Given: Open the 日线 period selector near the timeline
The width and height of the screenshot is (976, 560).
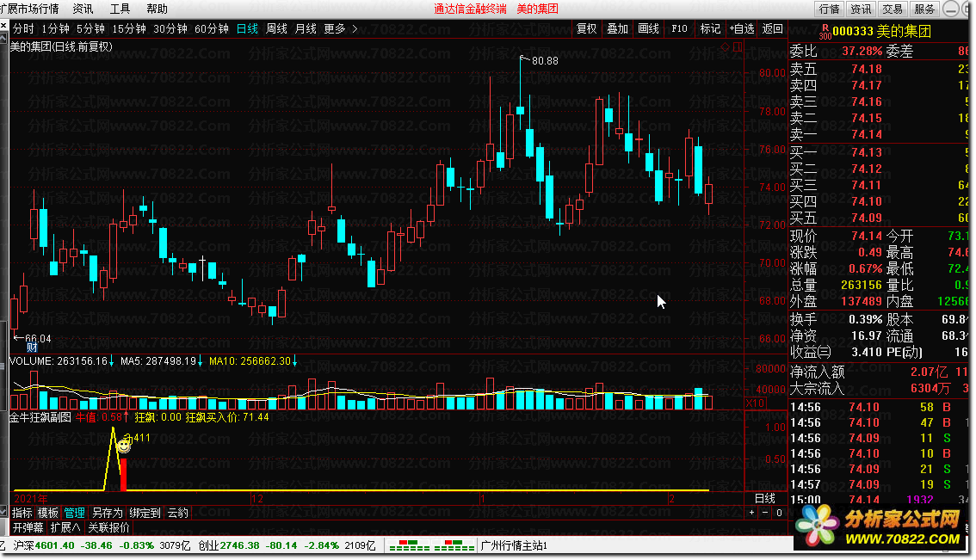Looking at the screenshot, I should 765,498.
